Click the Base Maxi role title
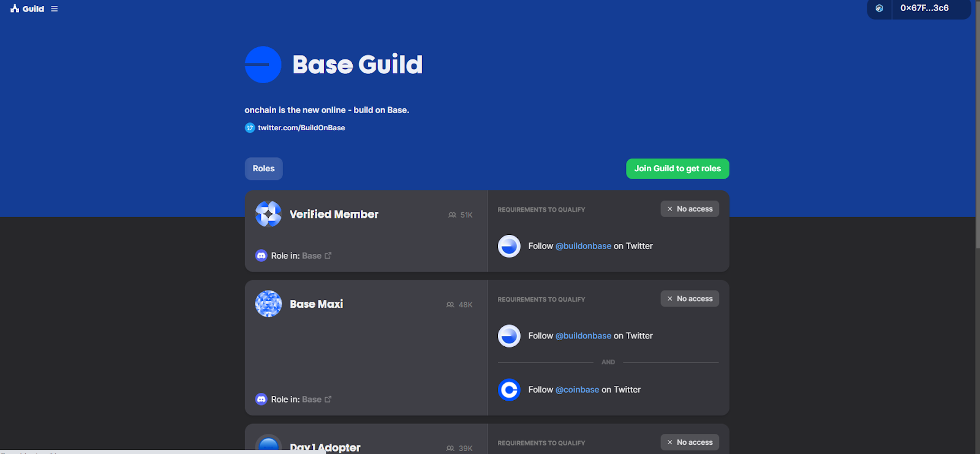This screenshot has height=454, width=980. (316, 304)
